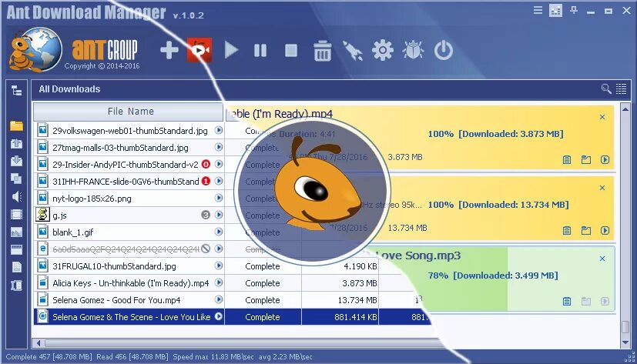This screenshot has height=364, width=637.
Task: Click the play arrow next to blank_1.gif
Action: [219, 232]
